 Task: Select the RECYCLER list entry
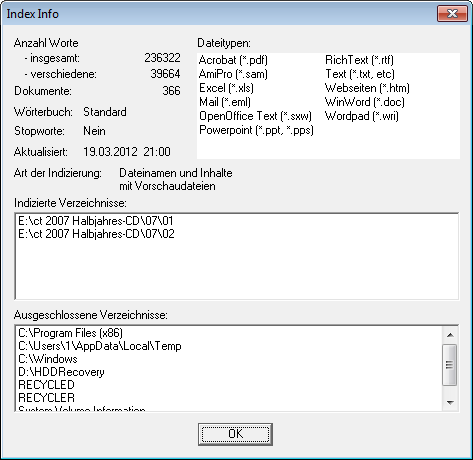pyautogui.click(x=46, y=398)
